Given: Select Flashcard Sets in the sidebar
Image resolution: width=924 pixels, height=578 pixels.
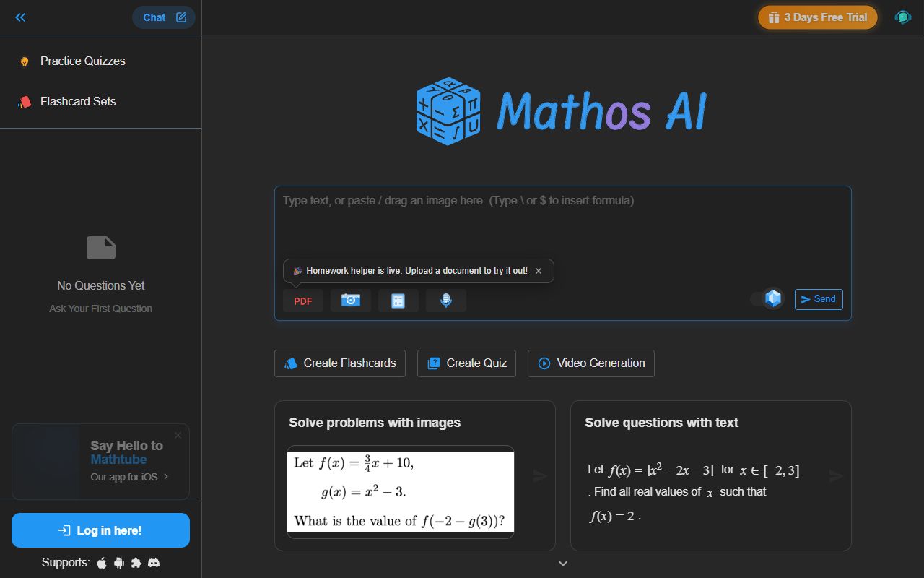Looking at the screenshot, I should click(78, 101).
